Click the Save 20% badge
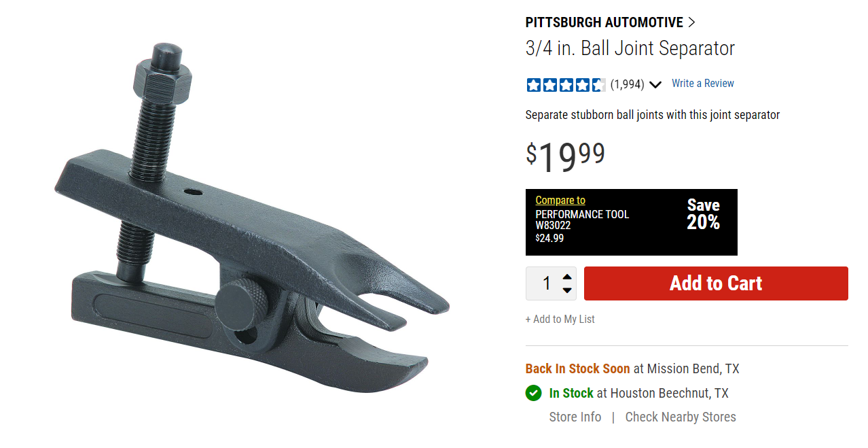This screenshot has height=448, width=868. click(703, 214)
